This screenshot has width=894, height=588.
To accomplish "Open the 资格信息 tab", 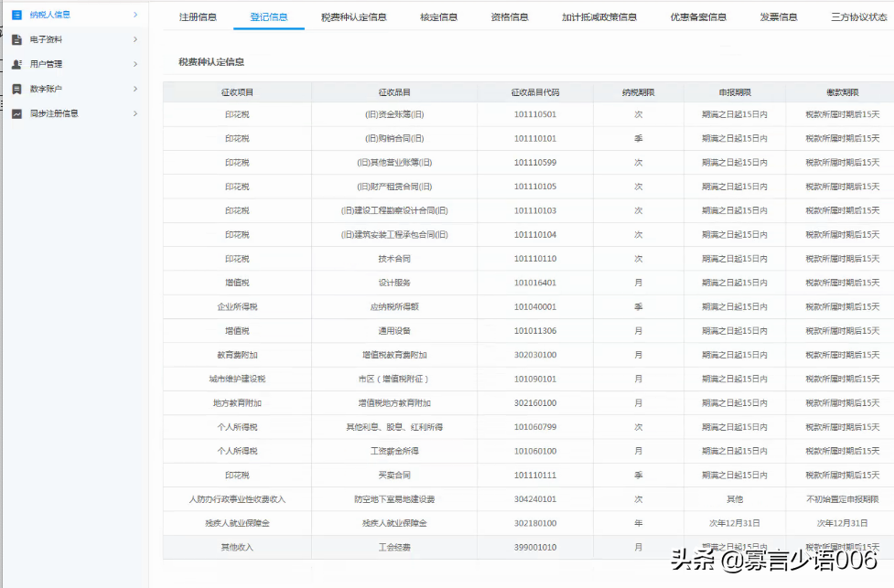I will coord(509,17).
